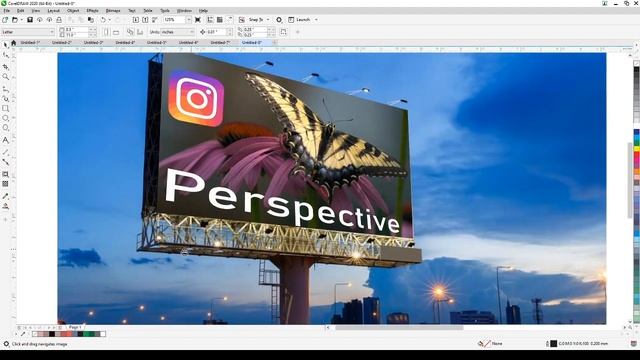Image resolution: width=640 pixels, height=360 pixels.
Task: Open the Object menu
Action: (x=73, y=11)
